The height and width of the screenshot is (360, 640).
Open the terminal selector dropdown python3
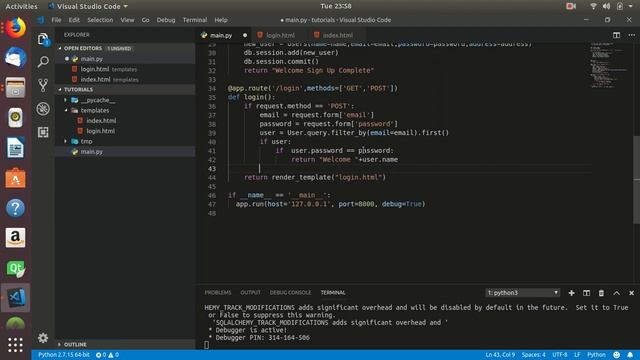pyautogui.click(x=522, y=293)
